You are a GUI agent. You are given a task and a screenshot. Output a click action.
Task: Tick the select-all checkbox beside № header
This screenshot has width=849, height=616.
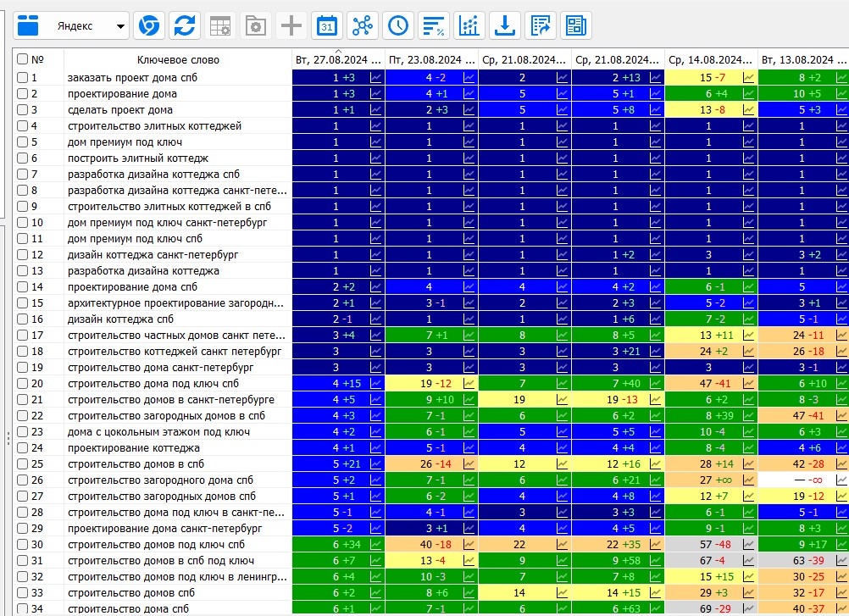pos(22,59)
